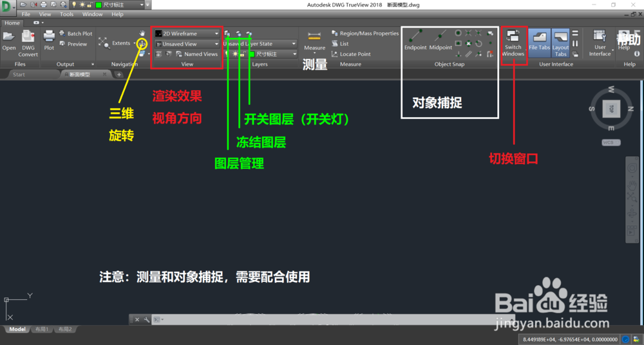Launch the DWG Convert tool
The height and width of the screenshot is (345, 644).
tap(28, 42)
